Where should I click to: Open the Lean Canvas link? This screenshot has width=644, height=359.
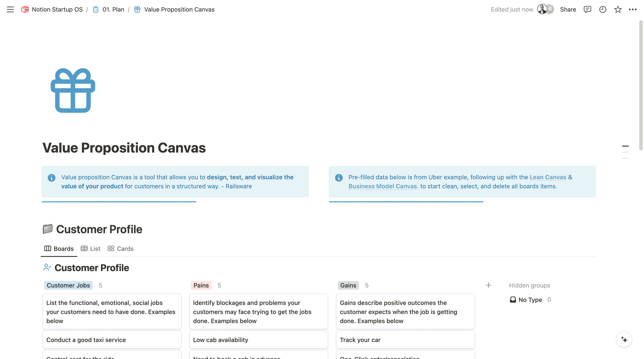[x=548, y=177]
